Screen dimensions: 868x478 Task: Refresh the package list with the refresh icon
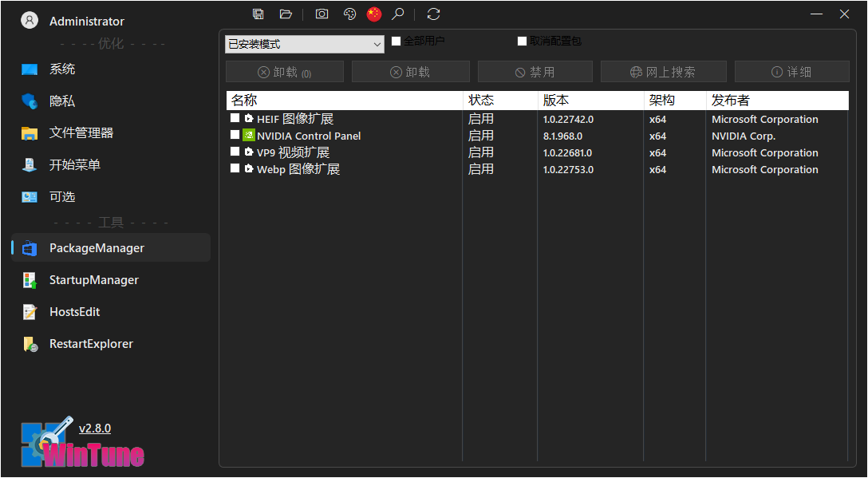pos(432,14)
